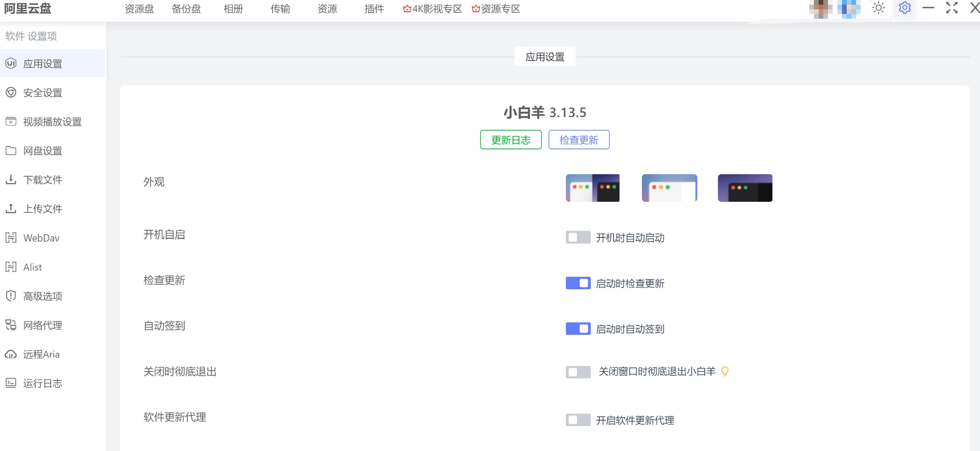Image resolution: width=980 pixels, height=451 pixels.
Task: Open settings via the gear icon
Action: click(x=904, y=8)
